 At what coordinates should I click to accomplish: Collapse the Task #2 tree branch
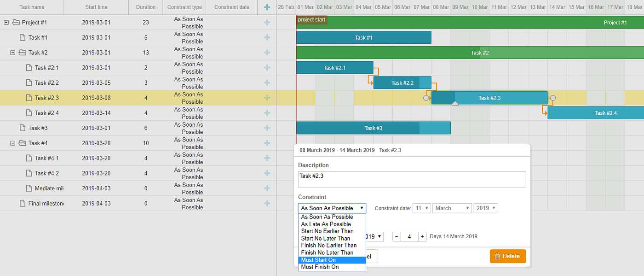click(x=12, y=53)
